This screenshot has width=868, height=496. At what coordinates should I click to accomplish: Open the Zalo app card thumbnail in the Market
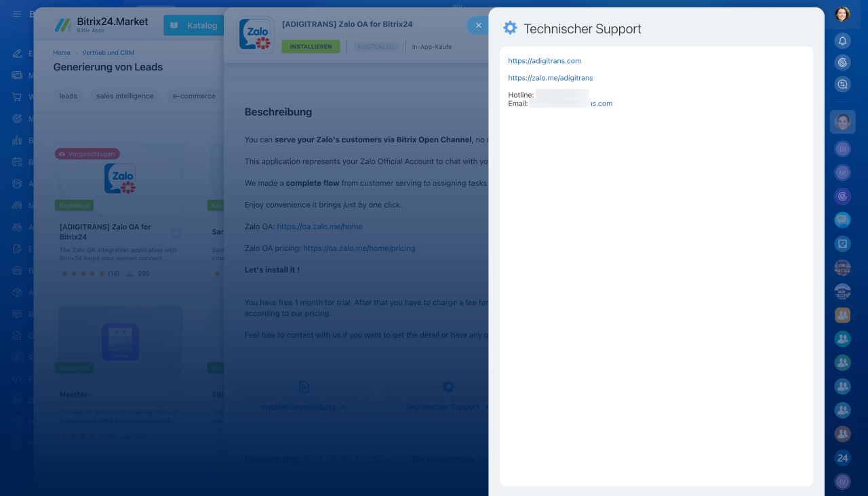click(120, 180)
